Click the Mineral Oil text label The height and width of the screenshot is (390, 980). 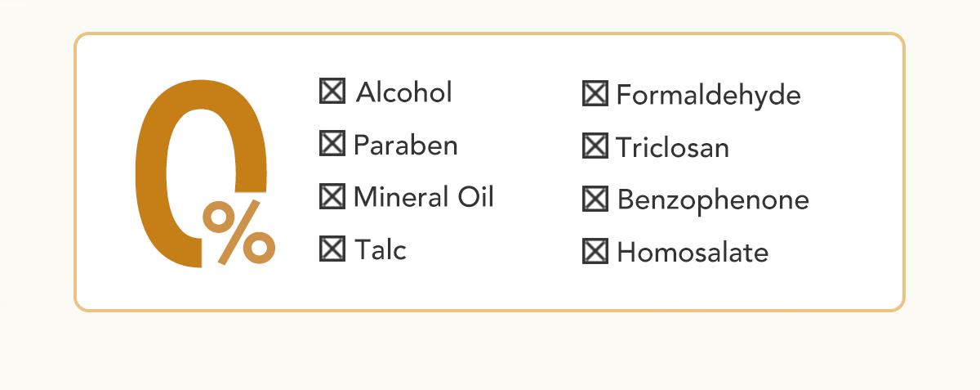pyautogui.click(x=423, y=197)
